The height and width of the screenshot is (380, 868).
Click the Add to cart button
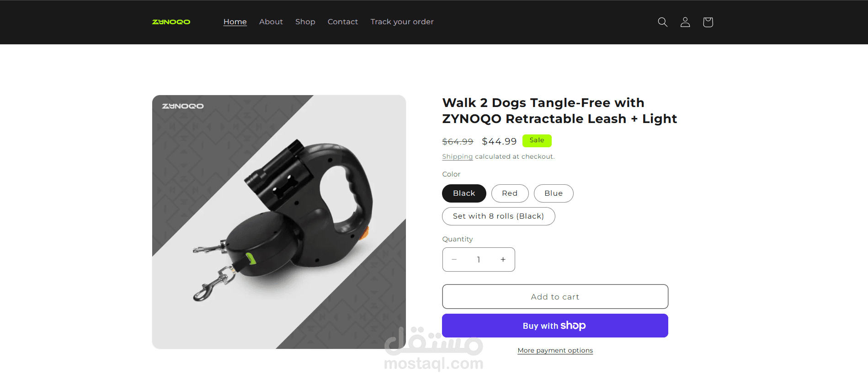coord(555,297)
